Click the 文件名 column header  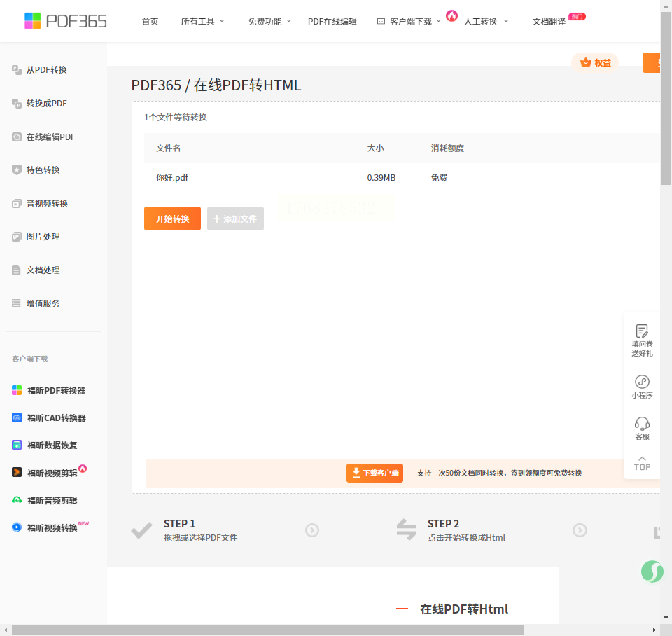pos(169,148)
